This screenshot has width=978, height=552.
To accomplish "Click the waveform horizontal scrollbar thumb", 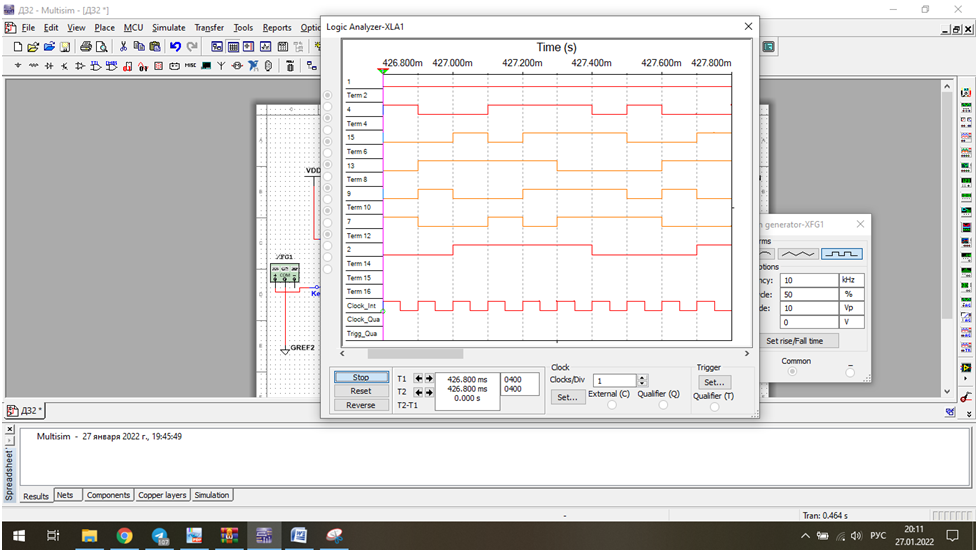I will pyautogui.click(x=415, y=353).
